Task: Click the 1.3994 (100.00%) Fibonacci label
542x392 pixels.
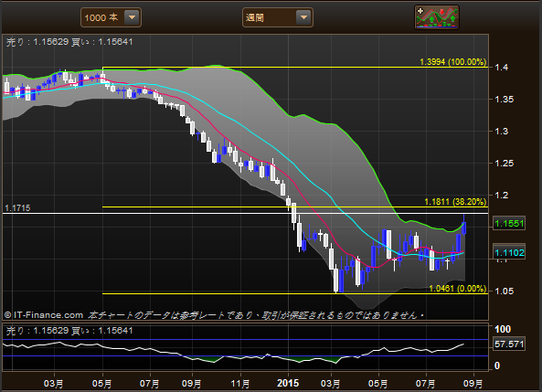Action: point(452,62)
